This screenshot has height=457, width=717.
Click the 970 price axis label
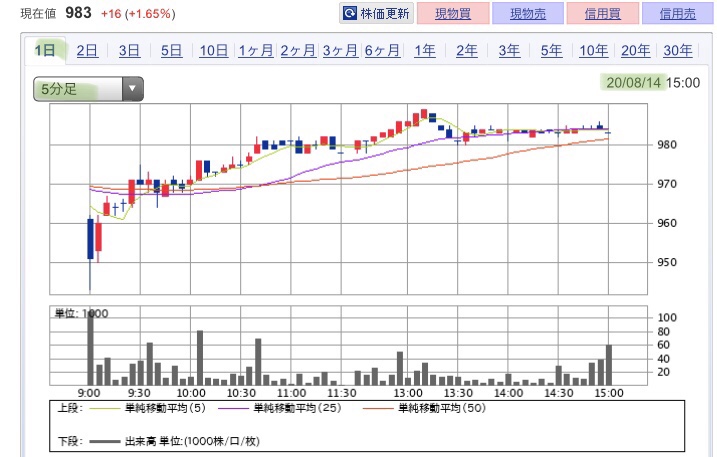(667, 184)
